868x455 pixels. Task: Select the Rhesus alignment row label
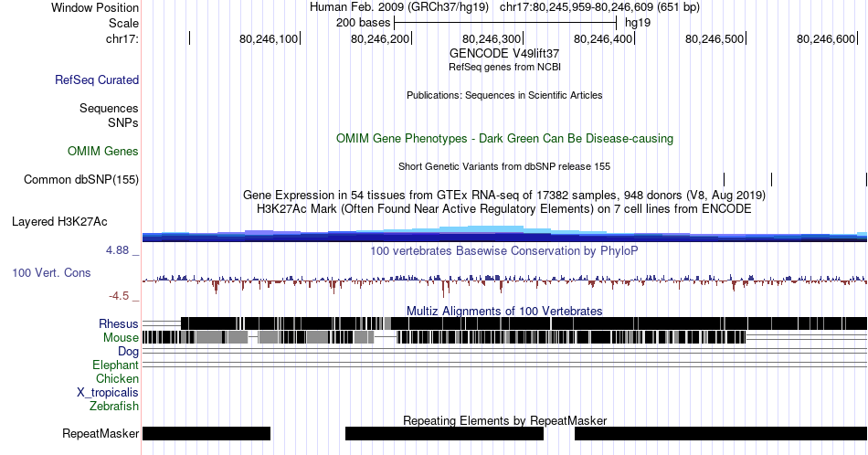[x=119, y=323]
